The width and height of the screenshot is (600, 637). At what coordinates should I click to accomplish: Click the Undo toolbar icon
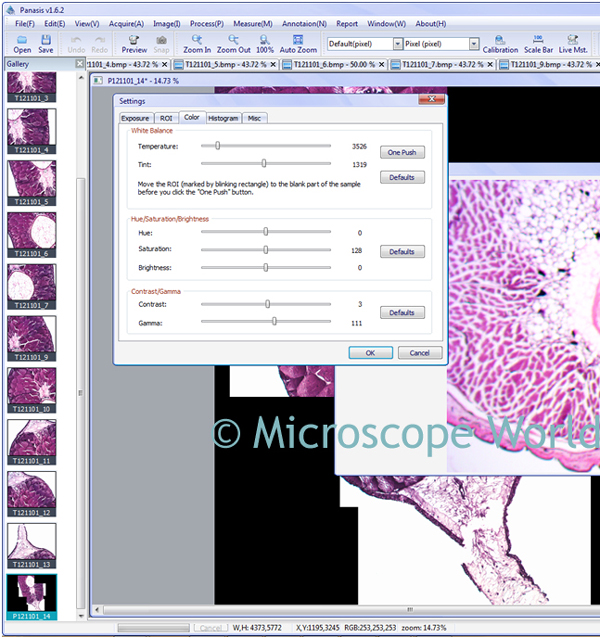pyautogui.click(x=76, y=44)
